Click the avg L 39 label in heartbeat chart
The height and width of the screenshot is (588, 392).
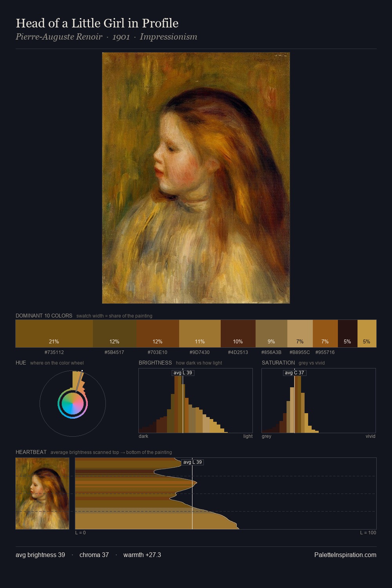[x=192, y=462]
